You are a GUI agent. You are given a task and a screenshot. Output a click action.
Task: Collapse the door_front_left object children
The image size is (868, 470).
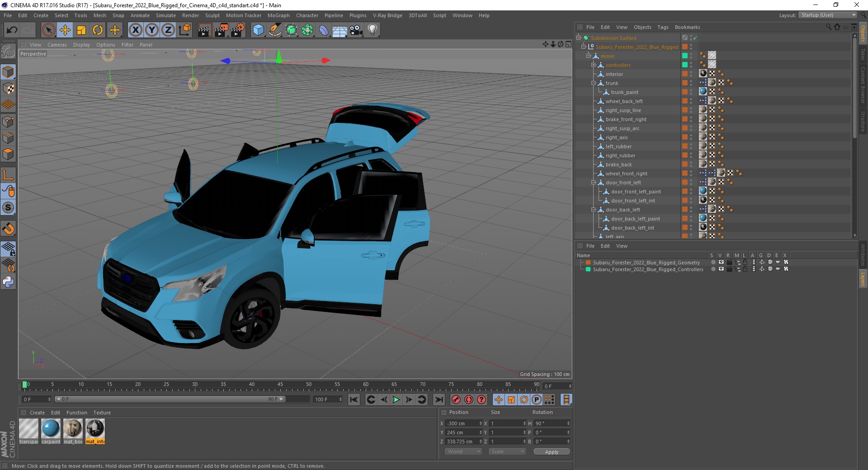594,183
